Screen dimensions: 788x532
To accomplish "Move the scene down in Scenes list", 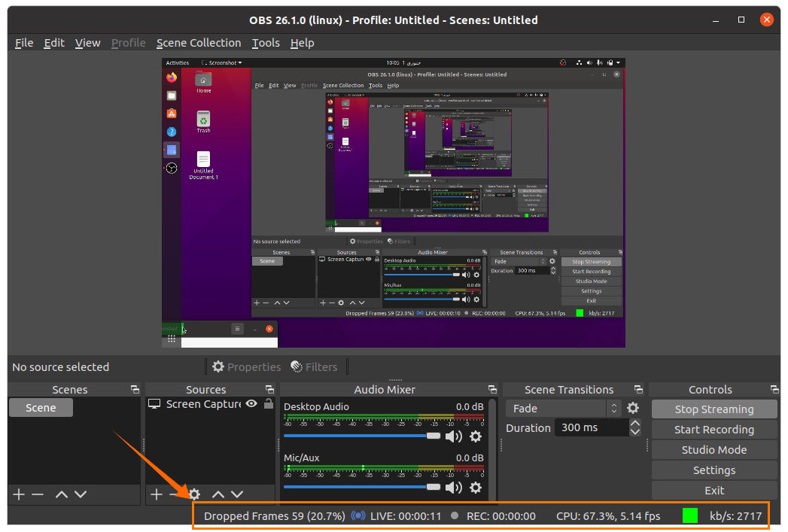I will 81,494.
